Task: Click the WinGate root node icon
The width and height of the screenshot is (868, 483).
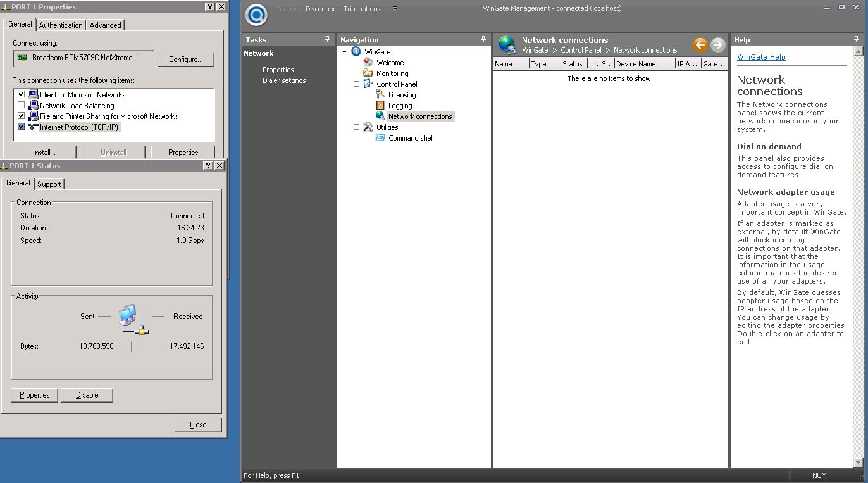Action: (356, 51)
